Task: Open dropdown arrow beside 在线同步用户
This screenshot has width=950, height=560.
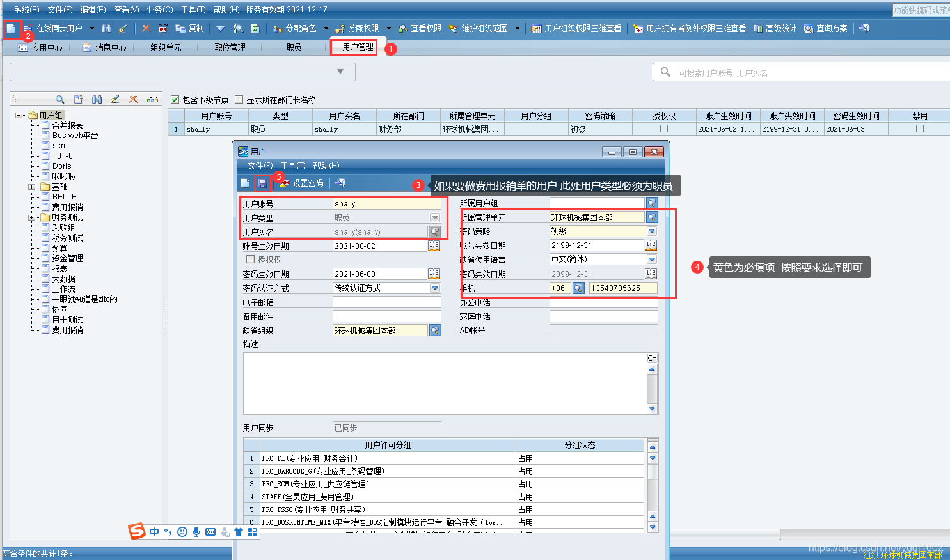Action: [x=92, y=28]
